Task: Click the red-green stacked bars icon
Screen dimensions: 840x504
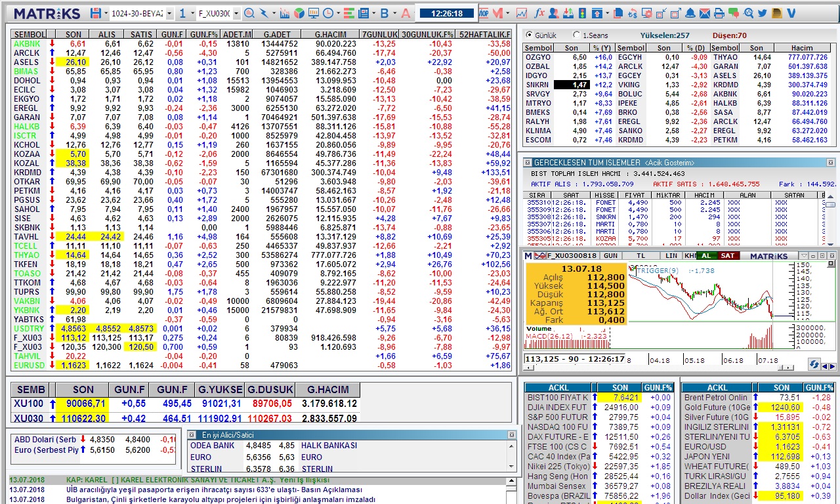Action: (349, 13)
